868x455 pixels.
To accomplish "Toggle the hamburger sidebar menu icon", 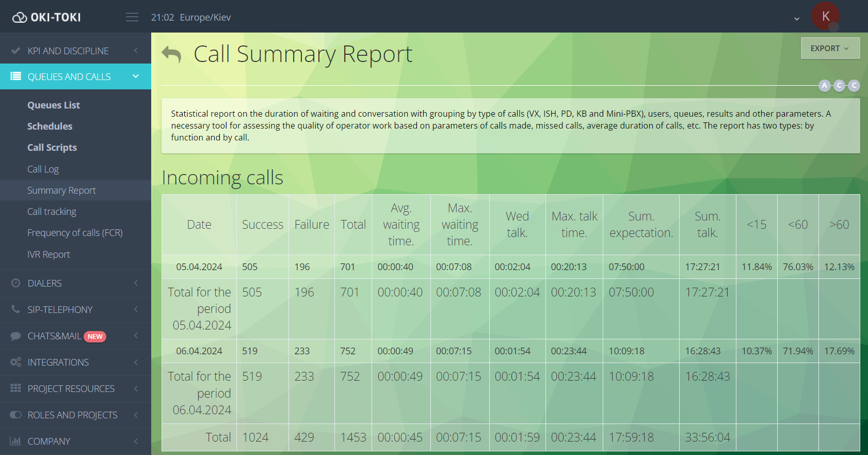I will coord(132,17).
